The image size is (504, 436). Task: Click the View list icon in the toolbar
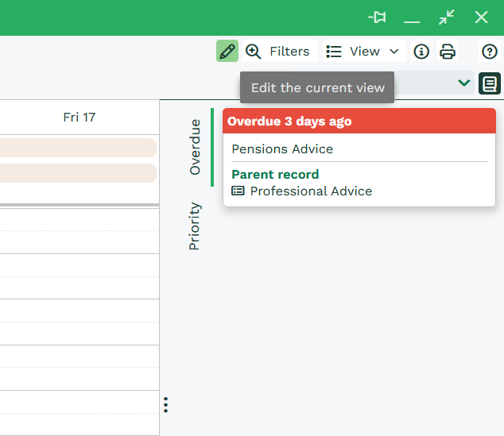pyautogui.click(x=334, y=52)
